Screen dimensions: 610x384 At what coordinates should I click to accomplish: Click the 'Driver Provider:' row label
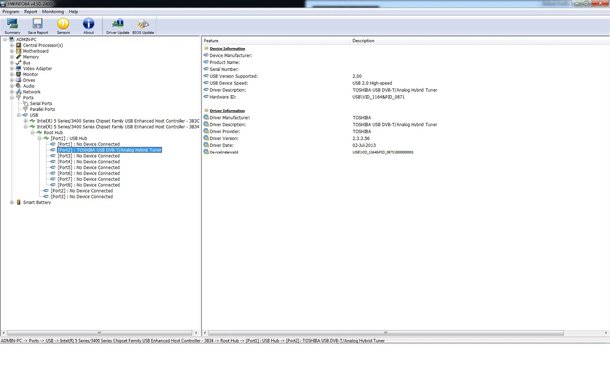[x=225, y=132]
